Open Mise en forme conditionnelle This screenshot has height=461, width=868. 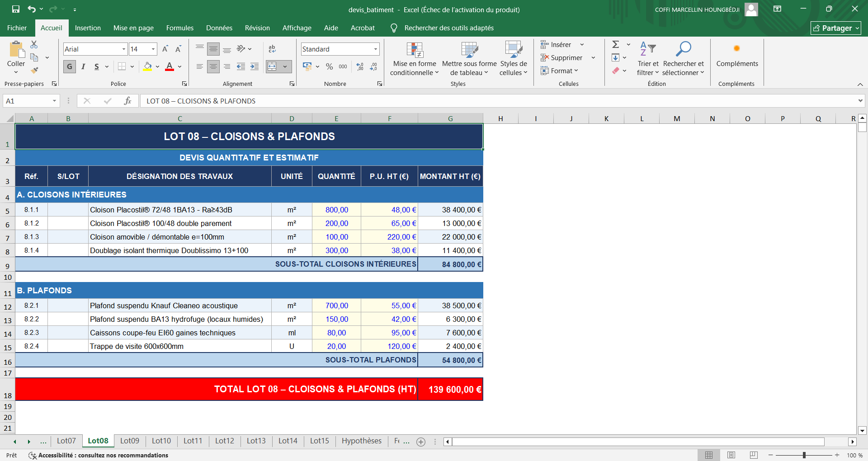414,60
